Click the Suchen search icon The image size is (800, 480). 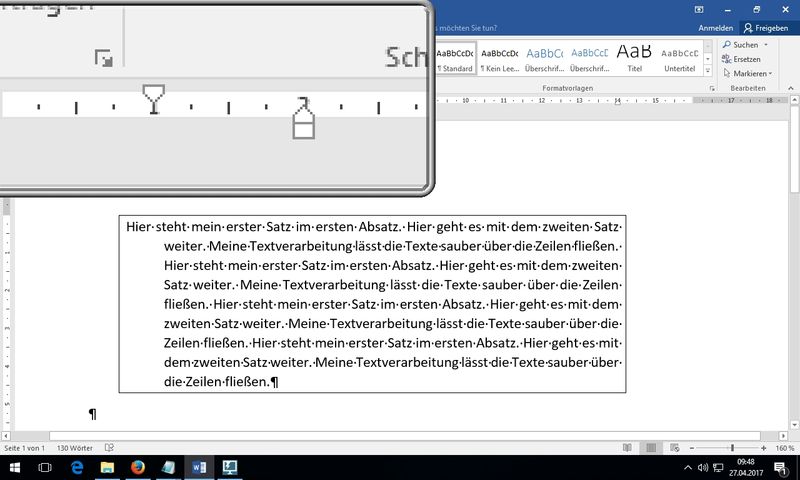click(726, 45)
